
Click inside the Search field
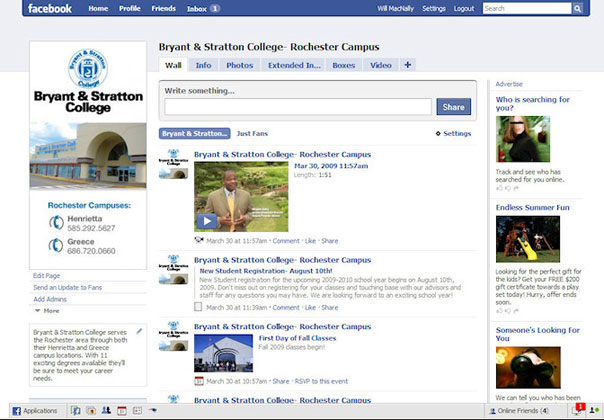tap(527, 8)
